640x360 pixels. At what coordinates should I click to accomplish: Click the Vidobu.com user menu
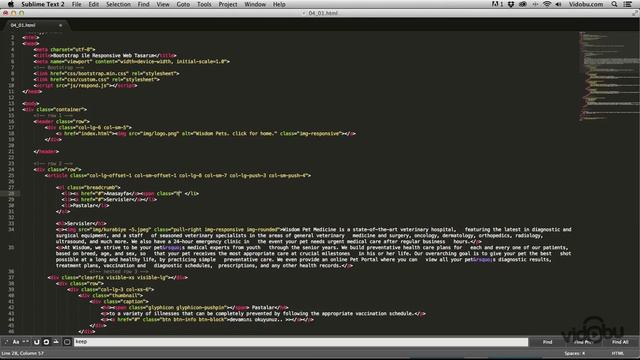click(x=586, y=4)
